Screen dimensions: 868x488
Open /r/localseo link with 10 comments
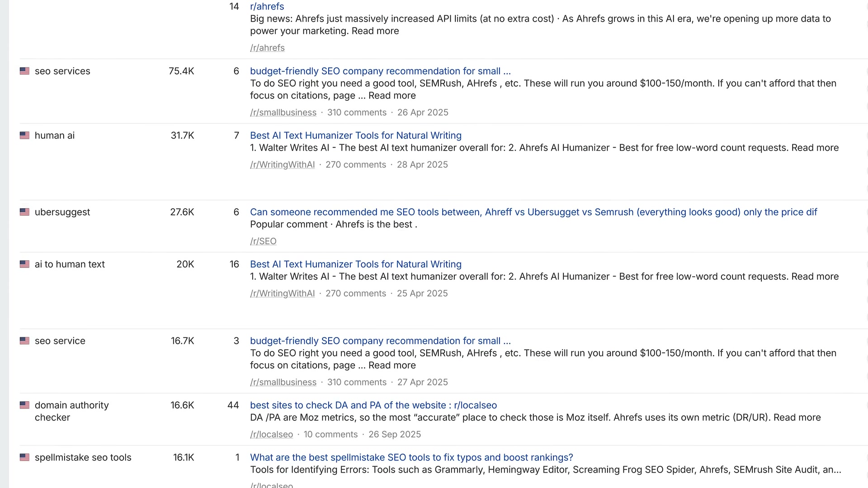[271, 435]
